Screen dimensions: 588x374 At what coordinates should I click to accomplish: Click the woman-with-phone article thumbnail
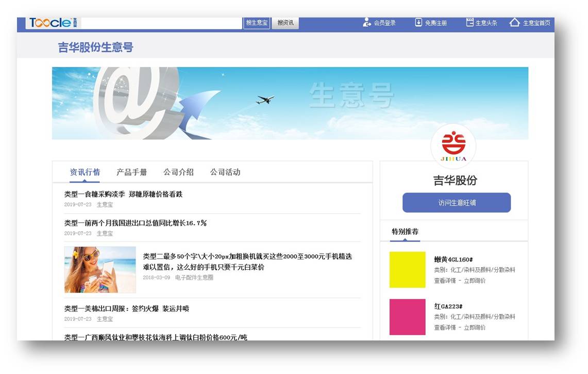100,270
